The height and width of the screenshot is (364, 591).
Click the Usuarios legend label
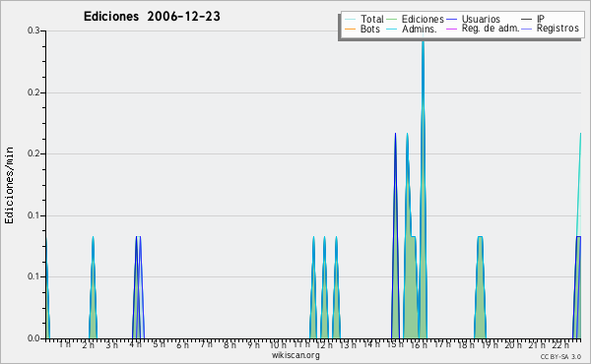tap(481, 19)
